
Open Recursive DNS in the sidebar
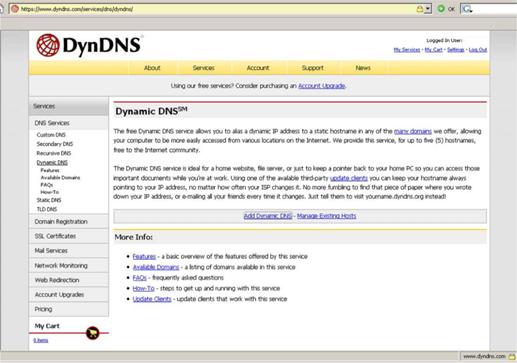click(x=54, y=153)
